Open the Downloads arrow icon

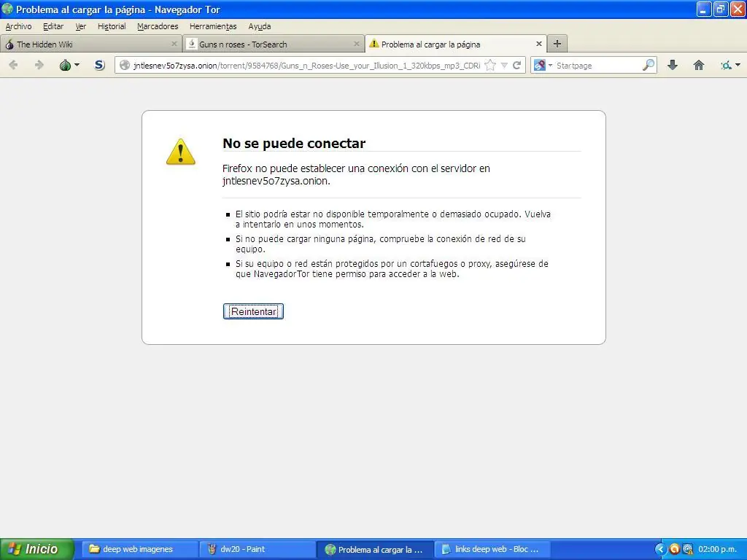click(672, 65)
